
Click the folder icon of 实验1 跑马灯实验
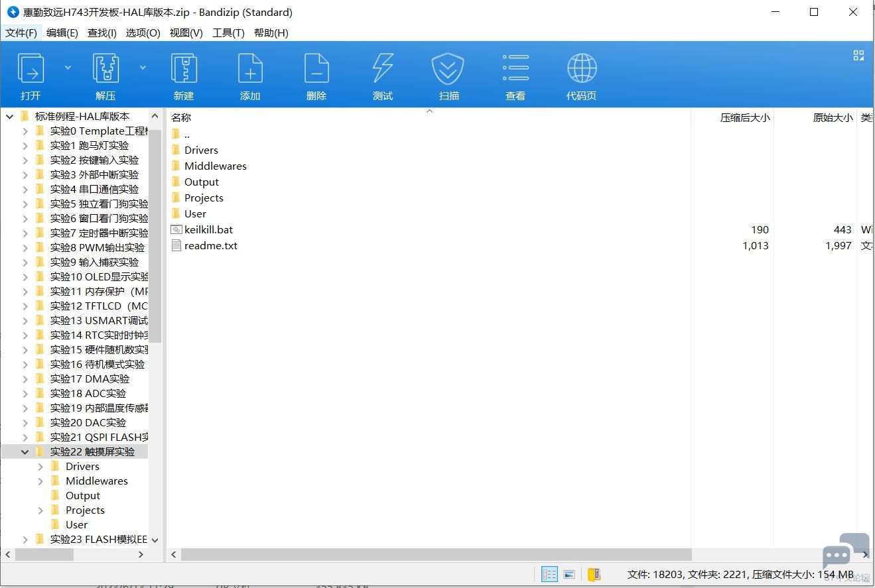pos(40,145)
